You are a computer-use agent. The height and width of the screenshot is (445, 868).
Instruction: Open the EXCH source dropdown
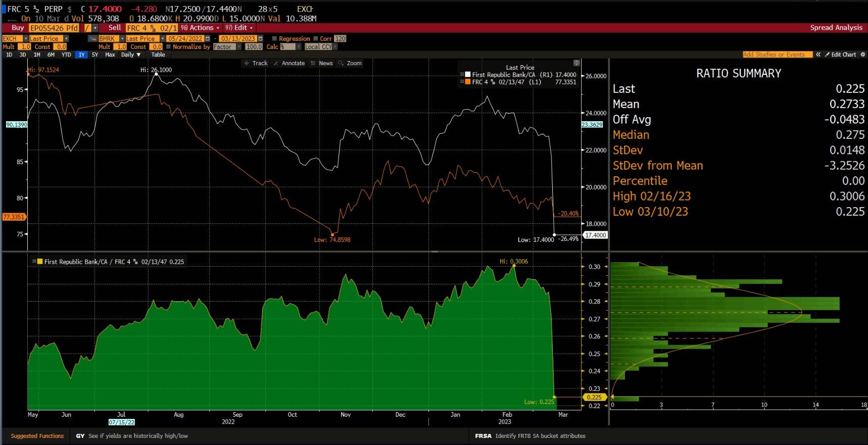pyautogui.click(x=25, y=38)
